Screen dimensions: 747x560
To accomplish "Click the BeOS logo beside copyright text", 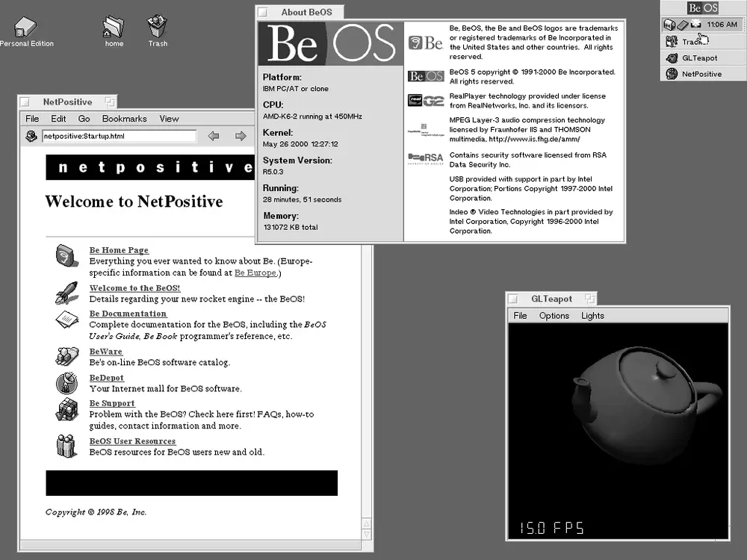I will point(426,76).
